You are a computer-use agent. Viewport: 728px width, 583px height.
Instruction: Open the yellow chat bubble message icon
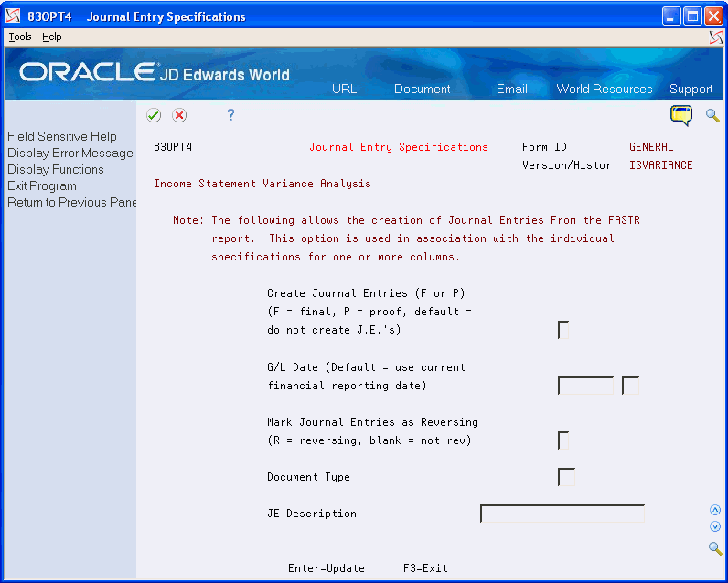[x=681, y=115]
